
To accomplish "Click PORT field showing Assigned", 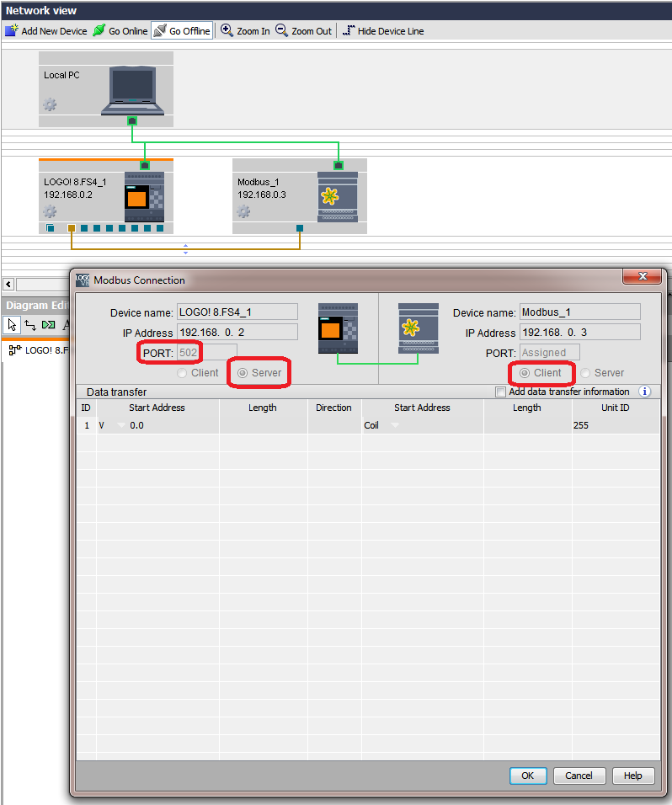I will point(550,353).
